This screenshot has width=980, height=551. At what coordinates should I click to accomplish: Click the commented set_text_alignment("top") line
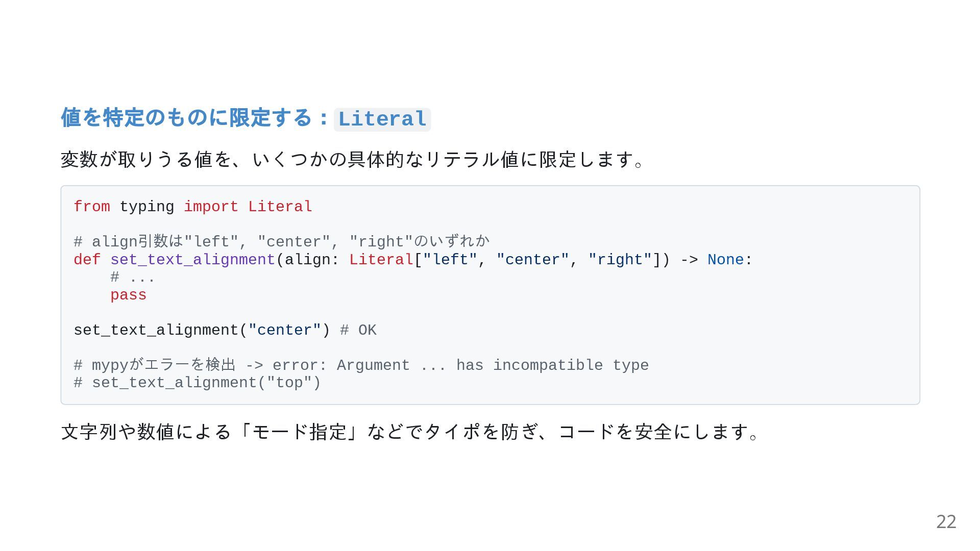coord(198,383)
